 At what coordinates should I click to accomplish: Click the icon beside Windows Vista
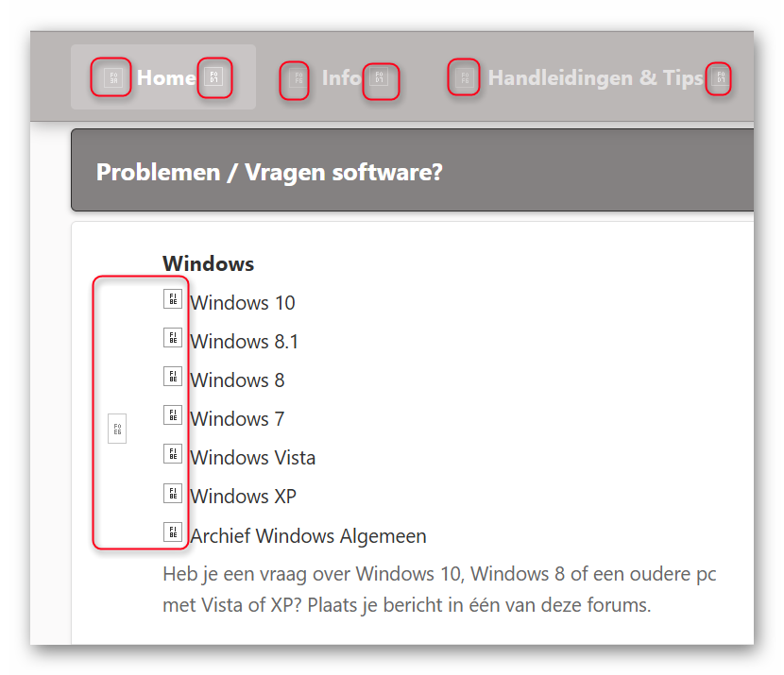[173, 454]
